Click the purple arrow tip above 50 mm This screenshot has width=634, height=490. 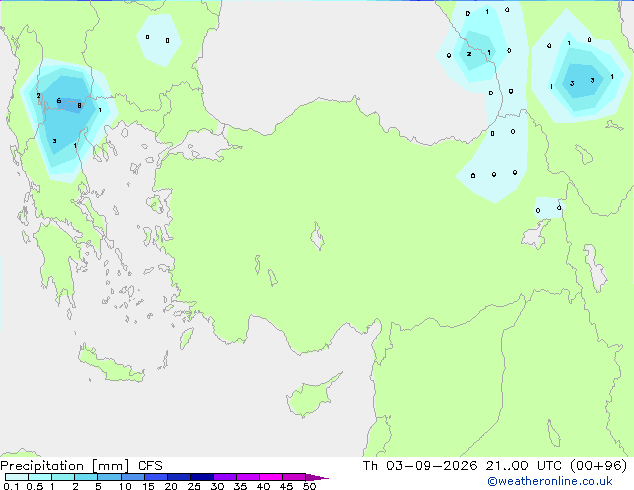tap(317, 477)
